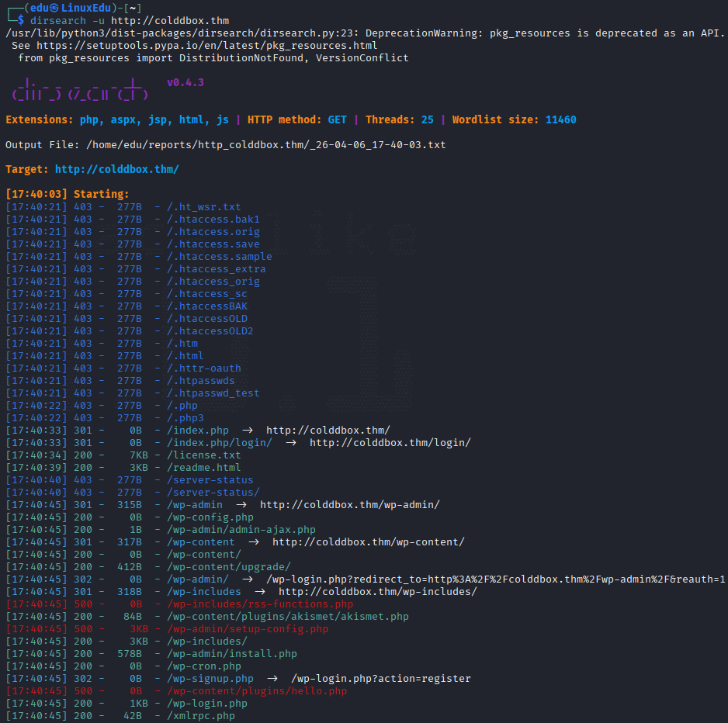The width and height of the screenshot is (728, 723).
Task: Select the /license.txt result
Action: (204, 455)
